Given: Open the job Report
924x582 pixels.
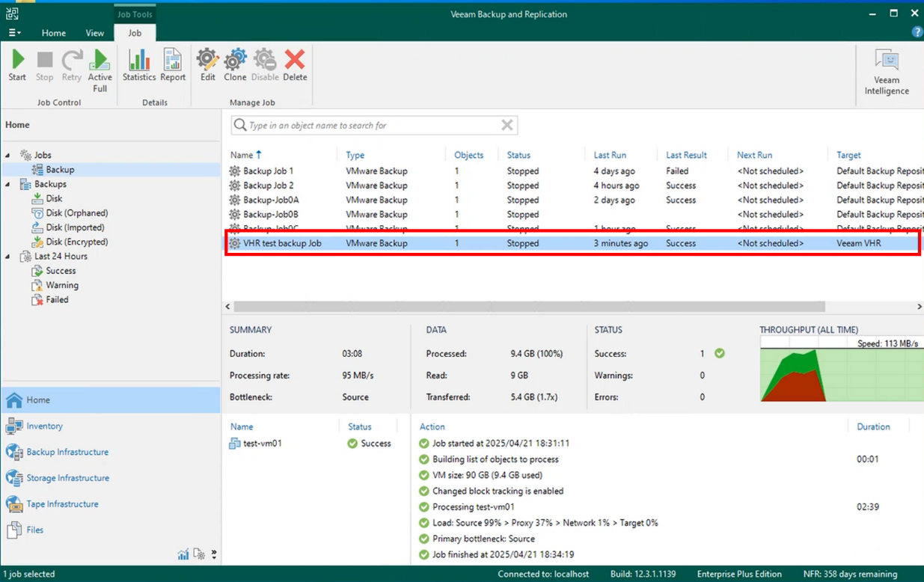Looking at the screenshot, I should pos(173,65).
